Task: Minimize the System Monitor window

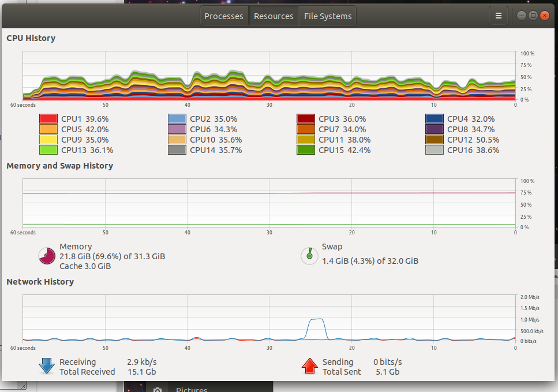Action: pos(521,16)
